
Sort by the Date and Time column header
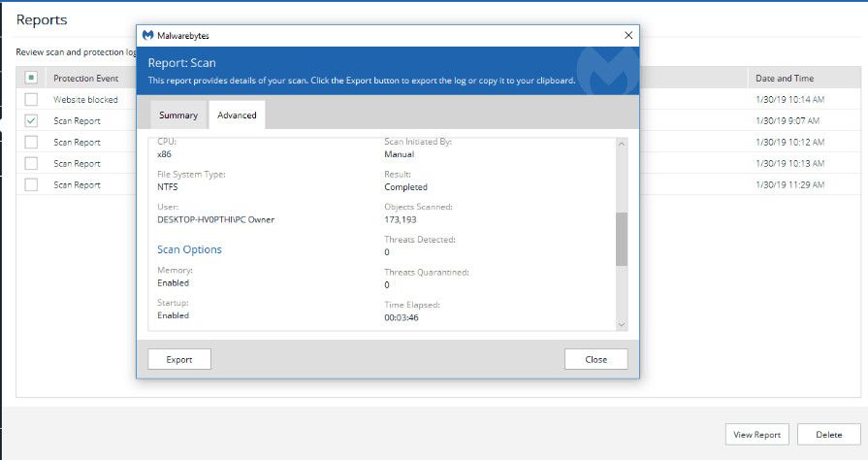[x=785, y=78]
